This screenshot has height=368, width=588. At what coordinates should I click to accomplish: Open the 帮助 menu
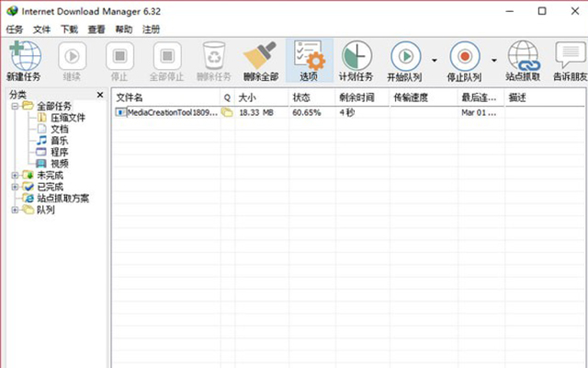click(124, 29)
